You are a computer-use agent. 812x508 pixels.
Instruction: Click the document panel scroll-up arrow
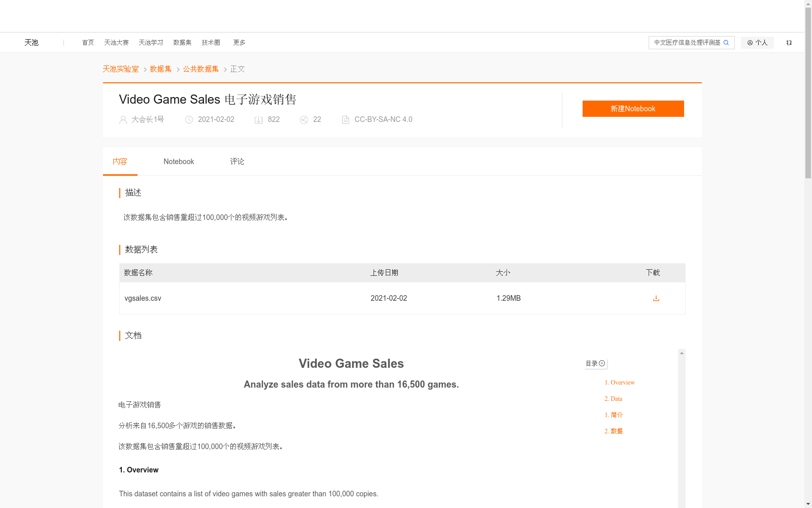tap(682, 353)
